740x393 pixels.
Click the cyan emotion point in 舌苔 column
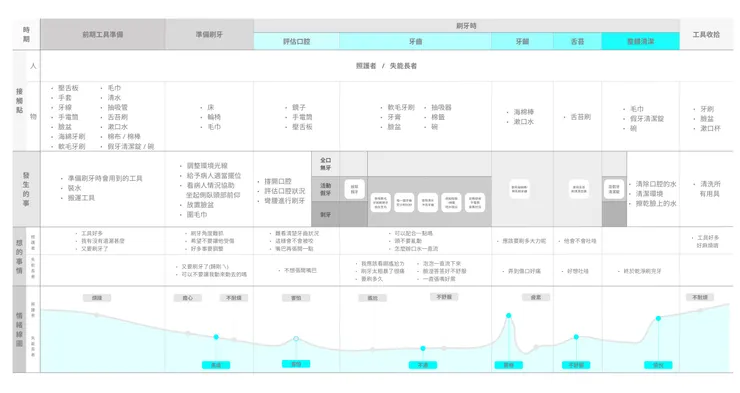click(x=576, y=337)
